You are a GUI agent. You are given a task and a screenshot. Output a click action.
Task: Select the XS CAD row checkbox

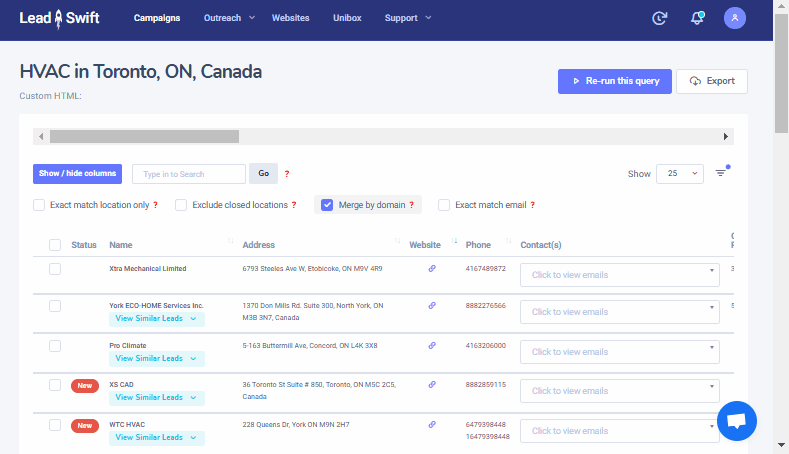pos(55,385)
